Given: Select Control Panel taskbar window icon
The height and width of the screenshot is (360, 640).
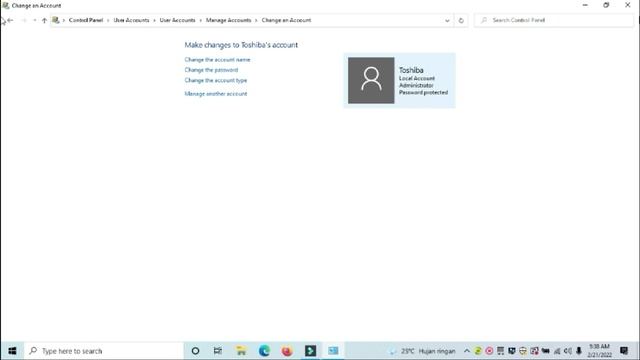Looking at the screenshot, I should pyautogui.click(x=333, y=351).
